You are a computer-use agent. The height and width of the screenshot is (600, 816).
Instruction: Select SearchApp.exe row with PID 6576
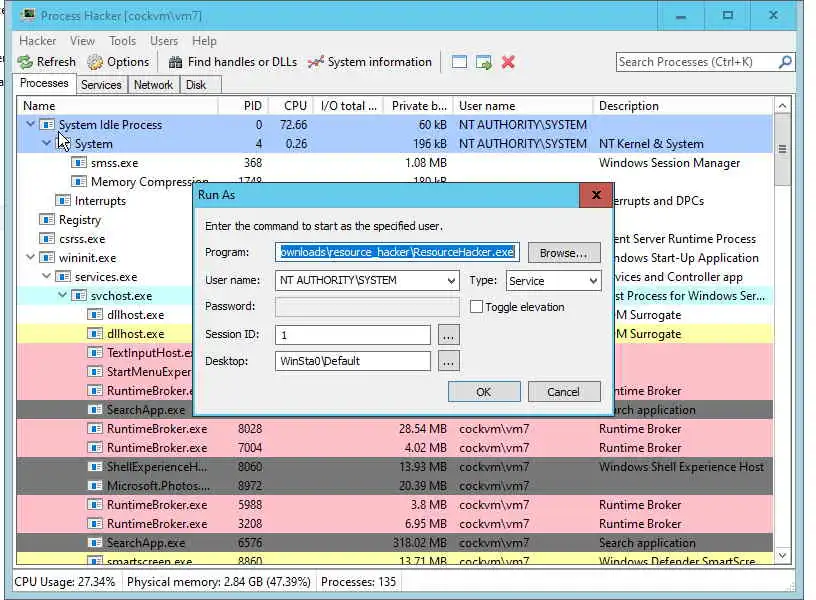click(x=395, y=543)
